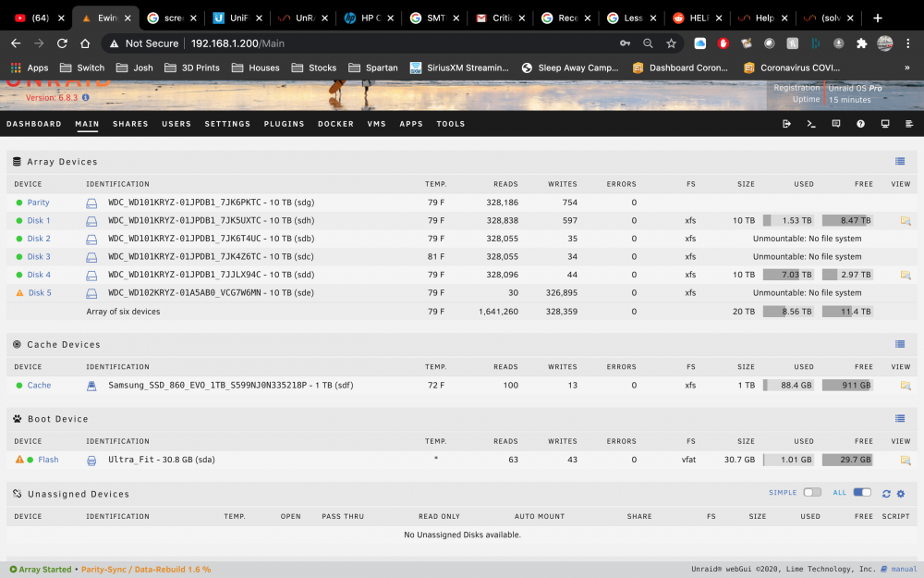Show more bookmarks with the chevron
This screenshot has height=578, width=924.
[x=906, y=68]
